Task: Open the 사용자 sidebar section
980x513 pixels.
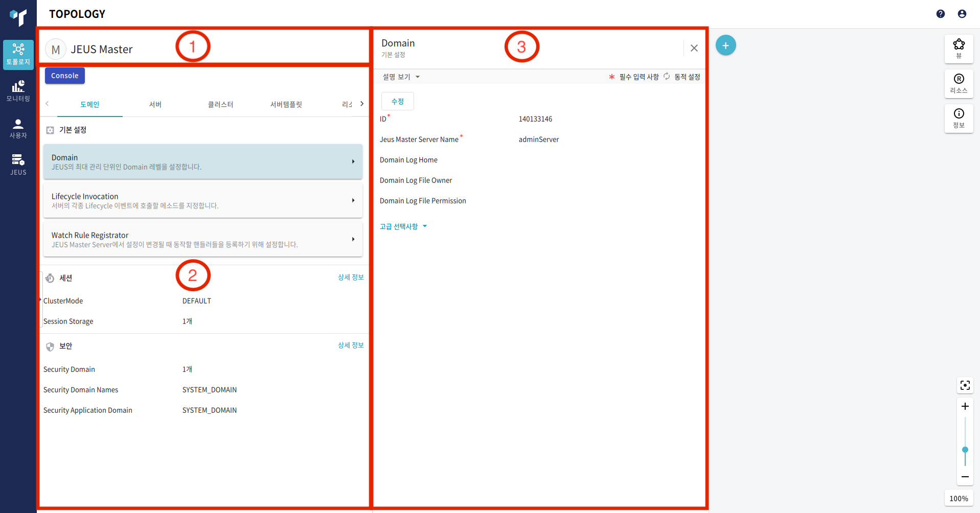Action: tap(18, 128)
